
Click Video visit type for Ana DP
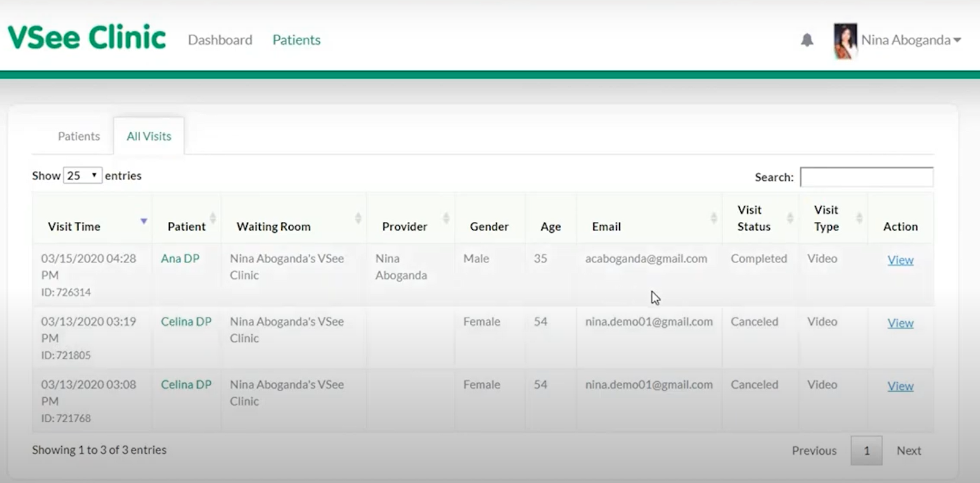822,259
